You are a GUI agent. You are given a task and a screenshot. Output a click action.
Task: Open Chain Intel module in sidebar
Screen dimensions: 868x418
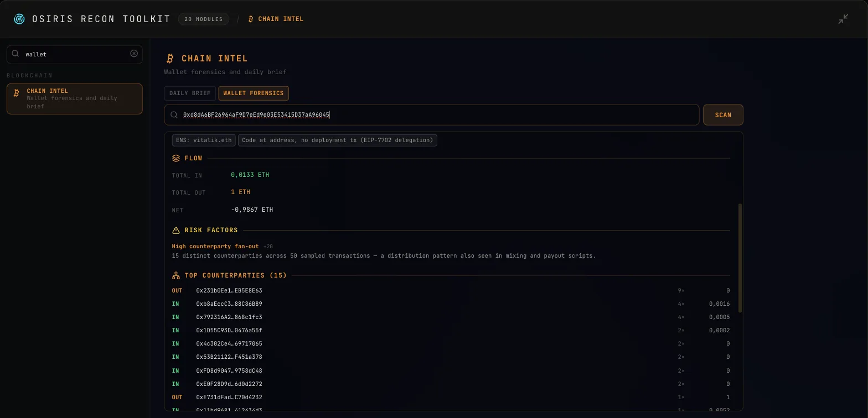(75, 99)
